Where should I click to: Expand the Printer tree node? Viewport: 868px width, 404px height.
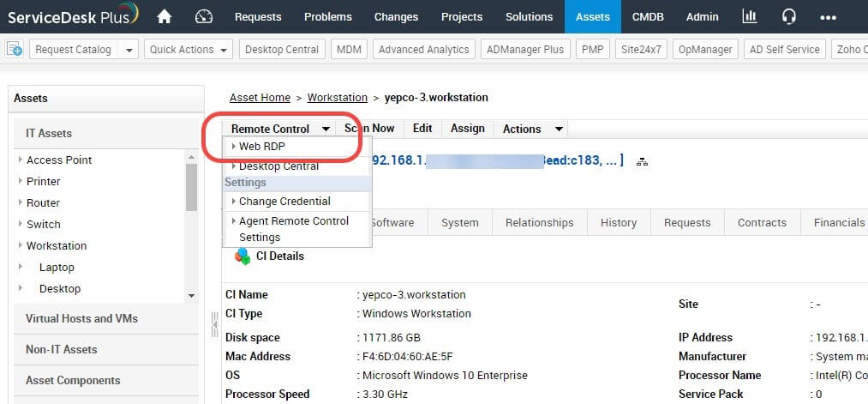pyautogui.click(x=21, y=181)
